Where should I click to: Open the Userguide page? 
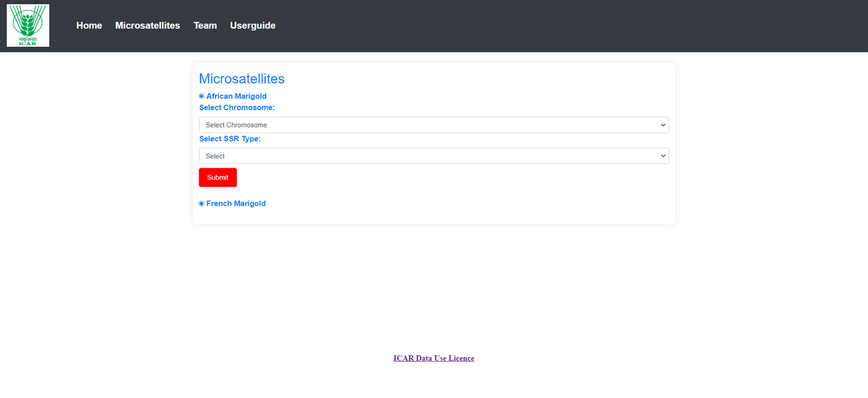click(x=252, y=26)
